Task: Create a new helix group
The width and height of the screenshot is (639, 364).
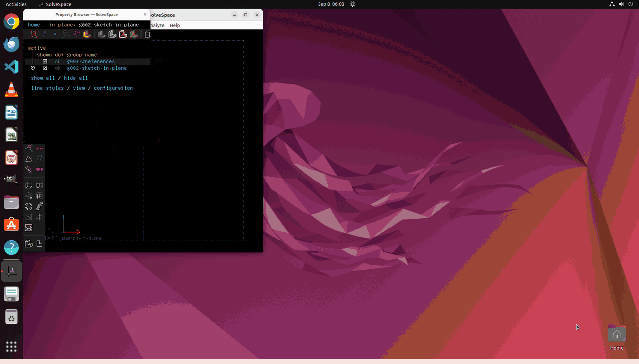Action: 29,196
